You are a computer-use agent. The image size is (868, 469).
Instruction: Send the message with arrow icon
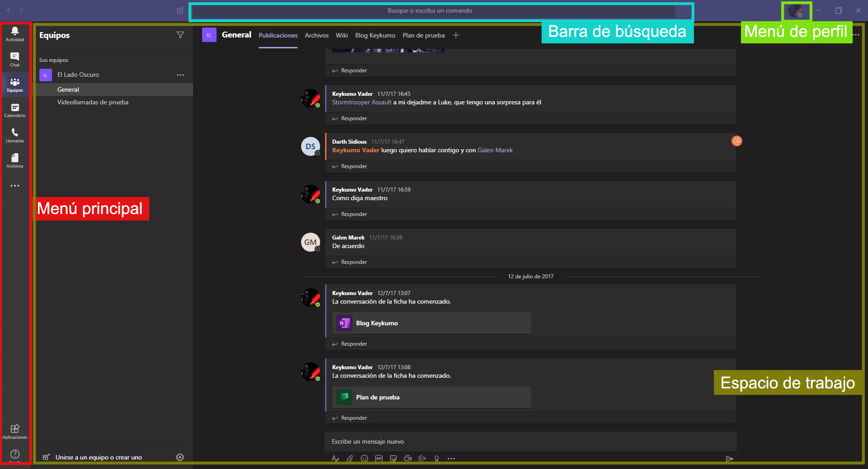729,459
